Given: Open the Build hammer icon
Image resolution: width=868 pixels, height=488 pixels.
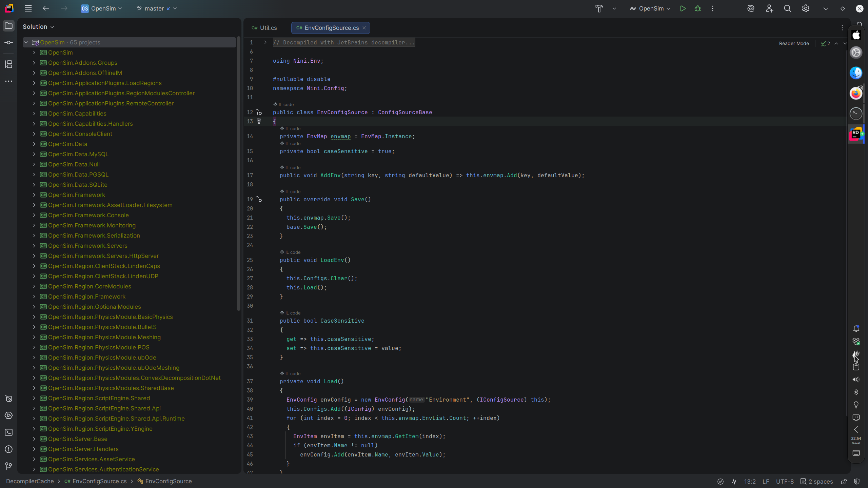Looking at the screenshot, I should [599, 9].
